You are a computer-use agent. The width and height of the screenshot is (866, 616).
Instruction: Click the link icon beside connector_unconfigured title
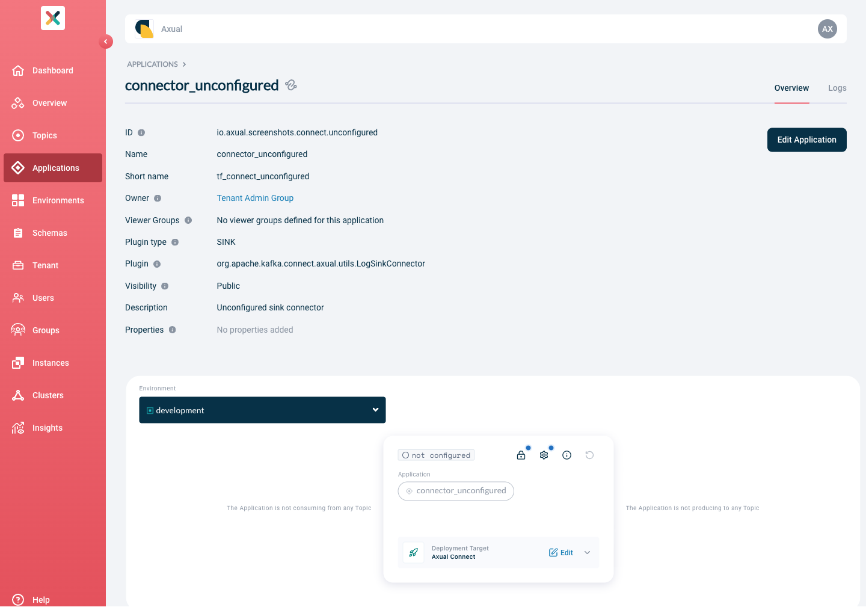tap(291, 85)
